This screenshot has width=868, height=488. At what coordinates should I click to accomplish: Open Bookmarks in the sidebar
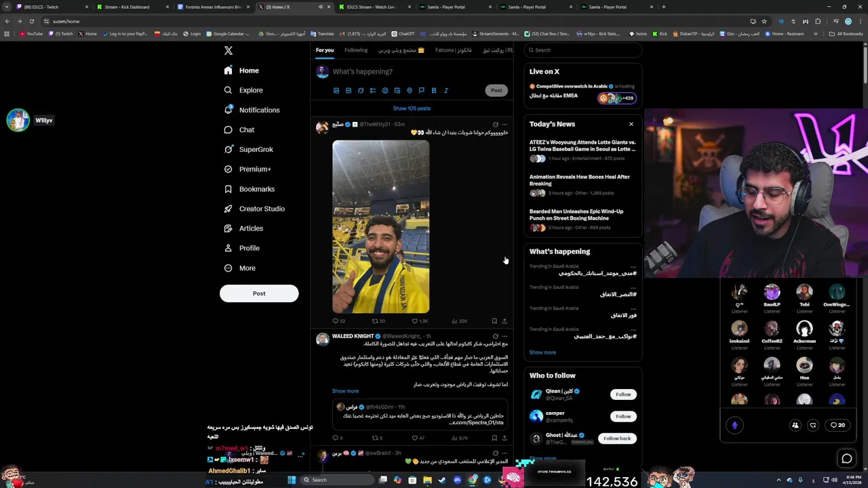249,189
